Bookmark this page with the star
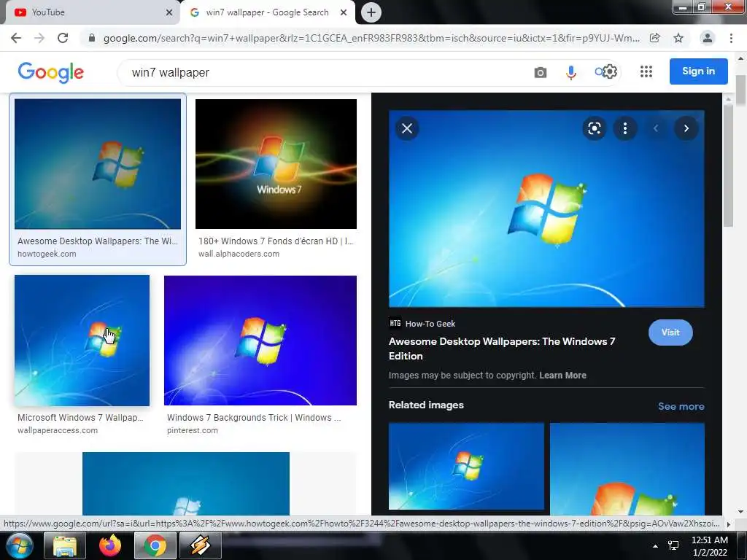This screenshot has width=747, height=560. click(x=678, y=38)
